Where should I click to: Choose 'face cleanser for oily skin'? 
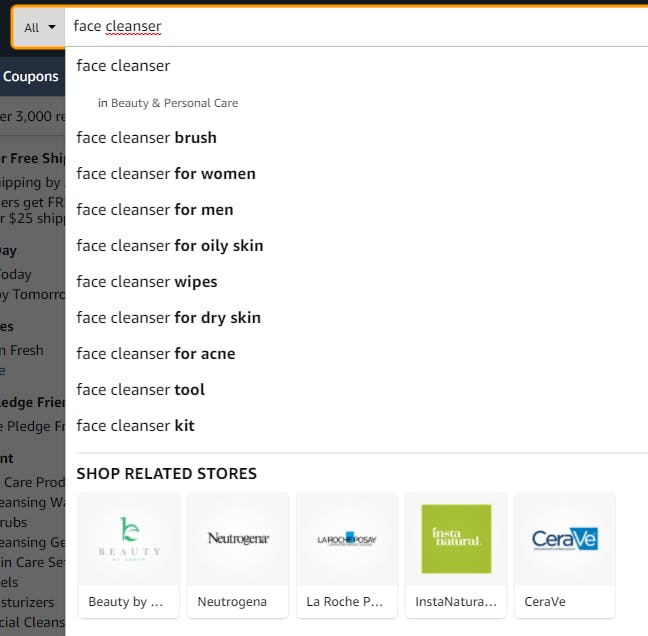[169, 246]
